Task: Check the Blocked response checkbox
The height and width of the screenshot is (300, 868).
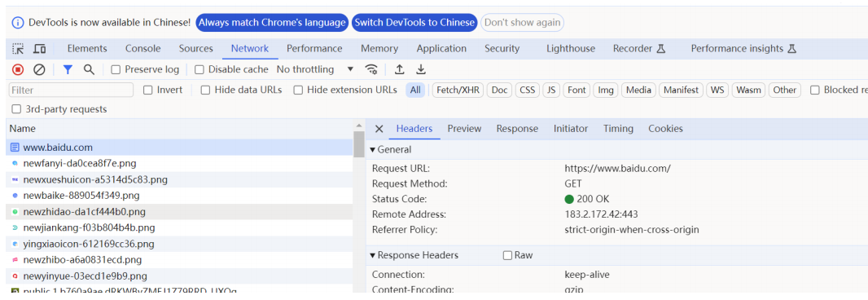Action: (815, 90)
